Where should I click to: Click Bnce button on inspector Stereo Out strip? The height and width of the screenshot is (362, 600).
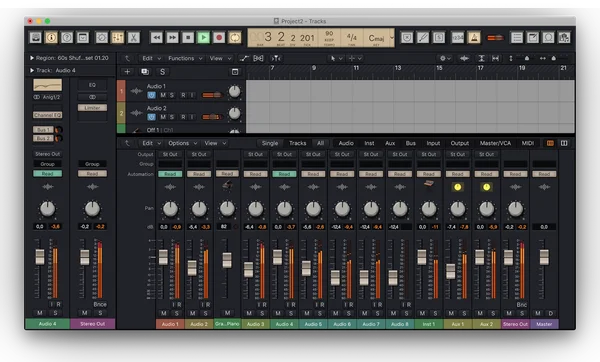100,304
